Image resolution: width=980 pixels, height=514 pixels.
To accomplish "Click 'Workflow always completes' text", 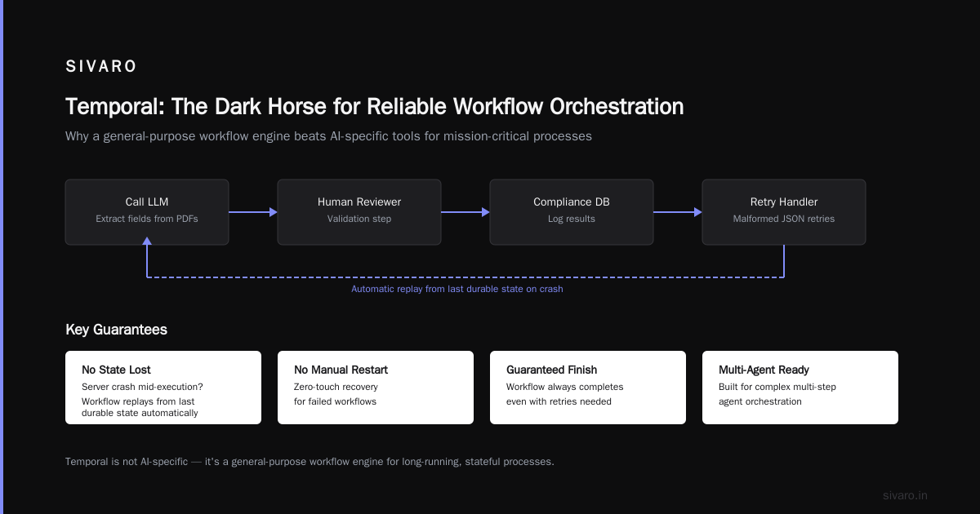I will tap(564, 387).
